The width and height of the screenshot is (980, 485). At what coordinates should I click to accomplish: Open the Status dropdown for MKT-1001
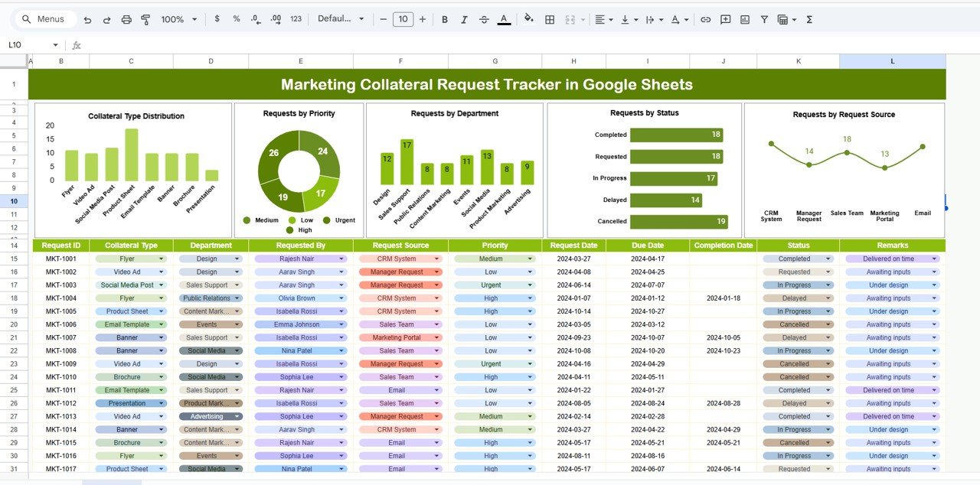828,259
